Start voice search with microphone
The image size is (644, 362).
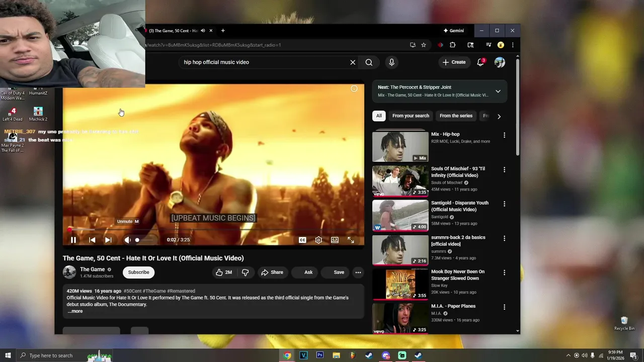391,62
